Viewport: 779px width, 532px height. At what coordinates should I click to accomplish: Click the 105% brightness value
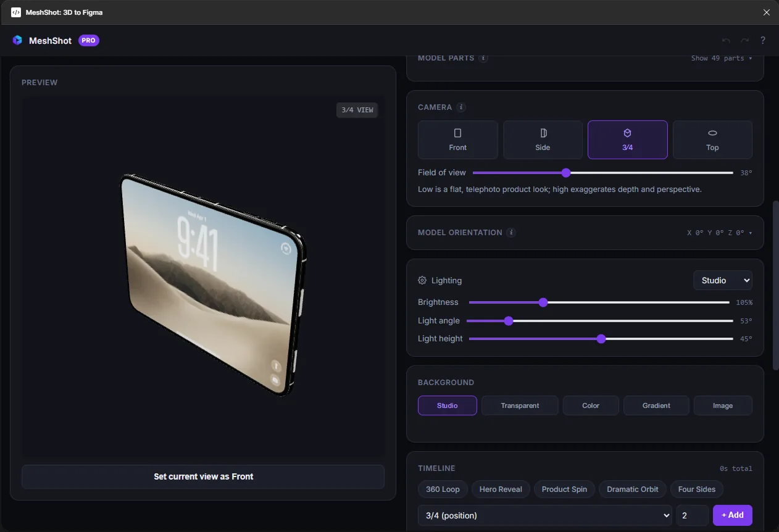point(744,302)
